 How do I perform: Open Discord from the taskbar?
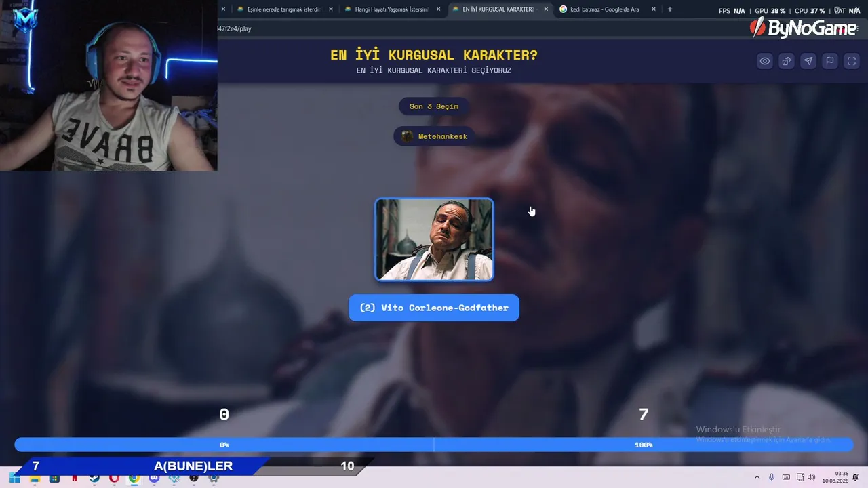pyautogui.click(x=154, y=478)
